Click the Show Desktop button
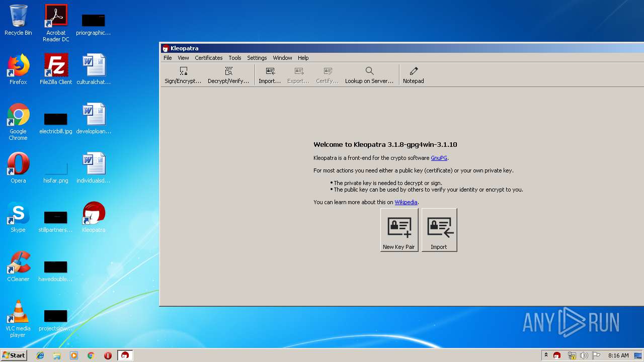Viewport: 644px width, 362px height. (x=638, y=355)
